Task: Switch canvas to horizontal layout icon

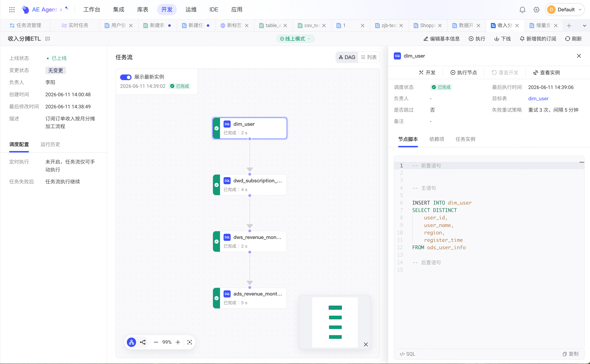Action: pyautogui.click(x=143, y=342)
